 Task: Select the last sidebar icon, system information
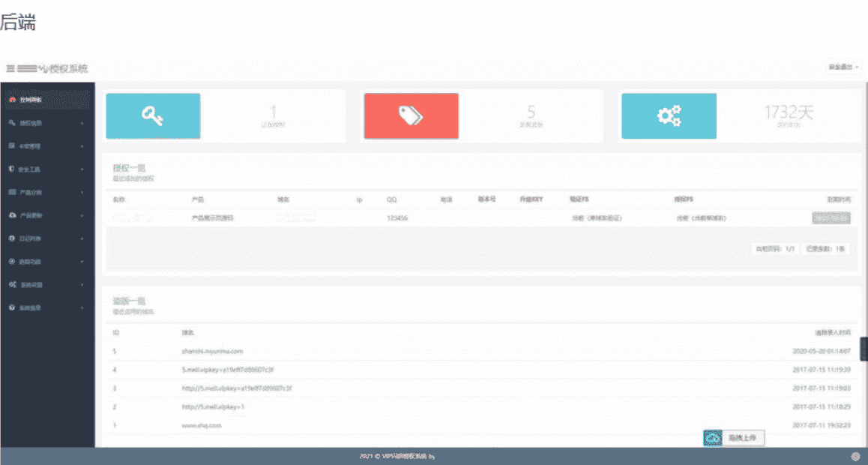[12, 307]
